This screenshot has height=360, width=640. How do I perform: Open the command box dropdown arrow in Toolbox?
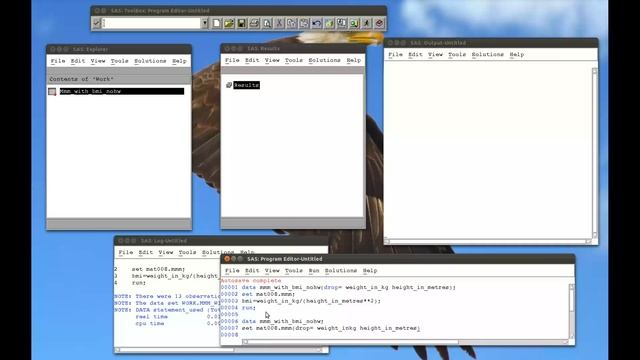(204, 23)
